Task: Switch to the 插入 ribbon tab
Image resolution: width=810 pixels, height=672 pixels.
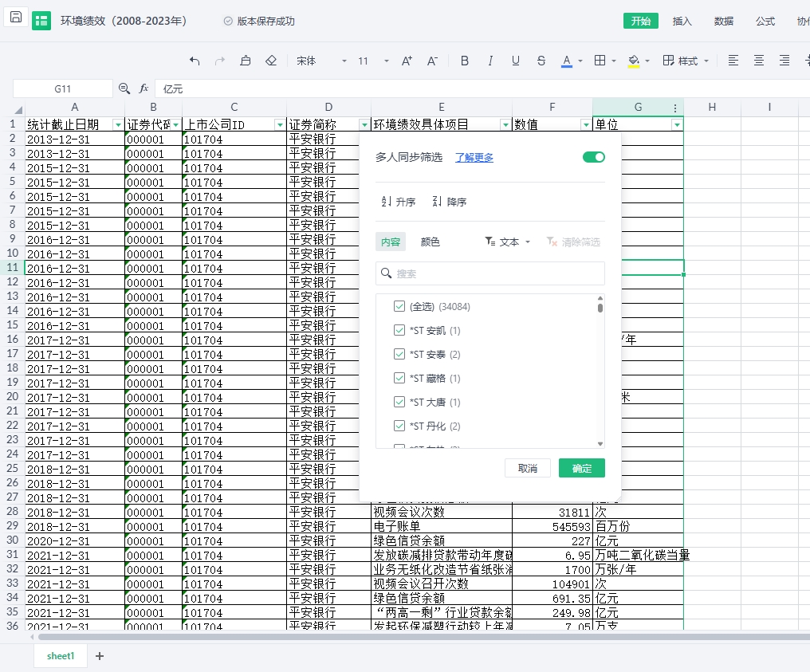Action: [x=682, y=22]
